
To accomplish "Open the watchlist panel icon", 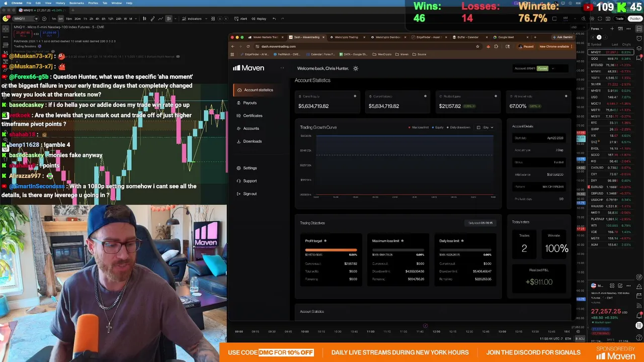I will (x=639, y=29).
